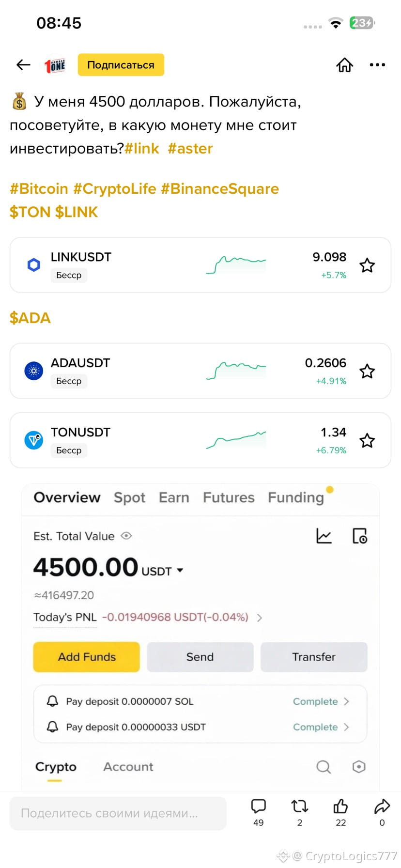Open the home icon
401x868 pixels.
345,65
